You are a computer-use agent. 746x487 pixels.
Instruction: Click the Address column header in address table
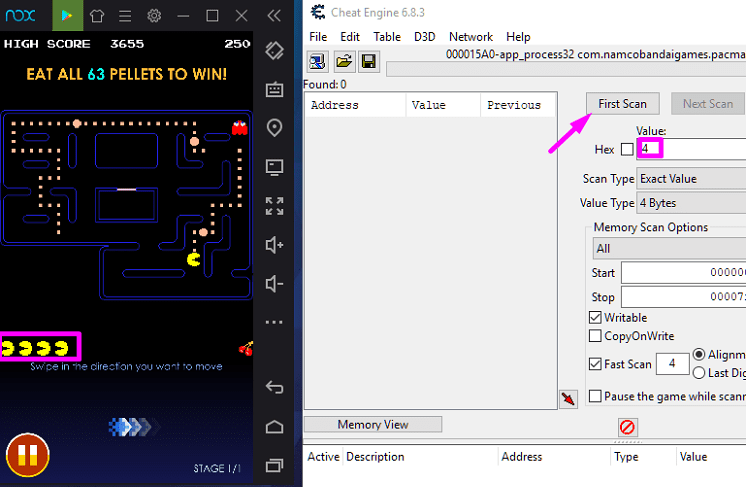554,457
